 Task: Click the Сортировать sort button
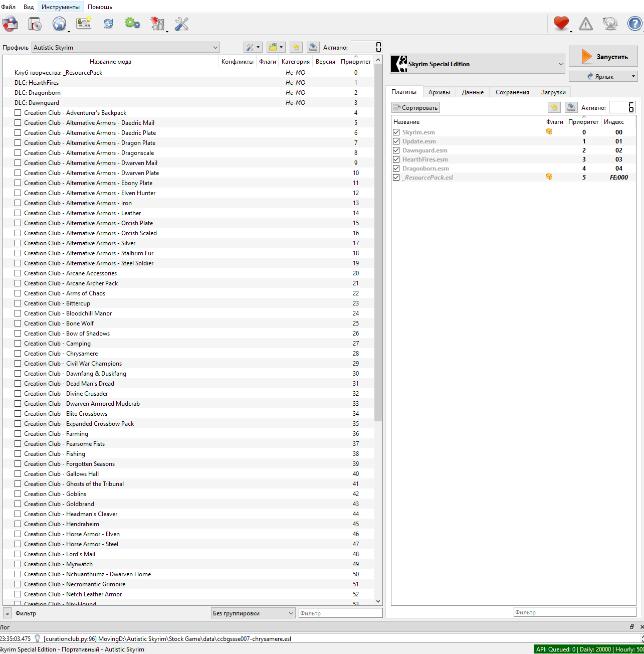tap(415, 107)
